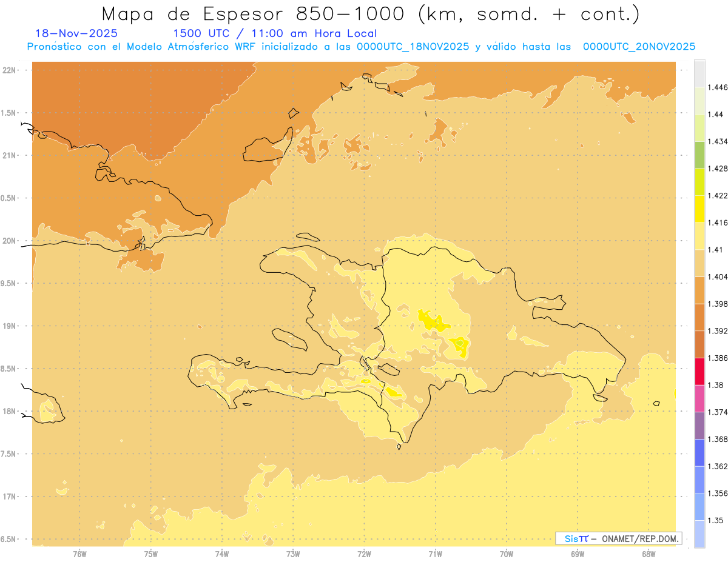Click the legend value '1.416'
This screenshot has width=728, height=562.
[x=718, y=223]
